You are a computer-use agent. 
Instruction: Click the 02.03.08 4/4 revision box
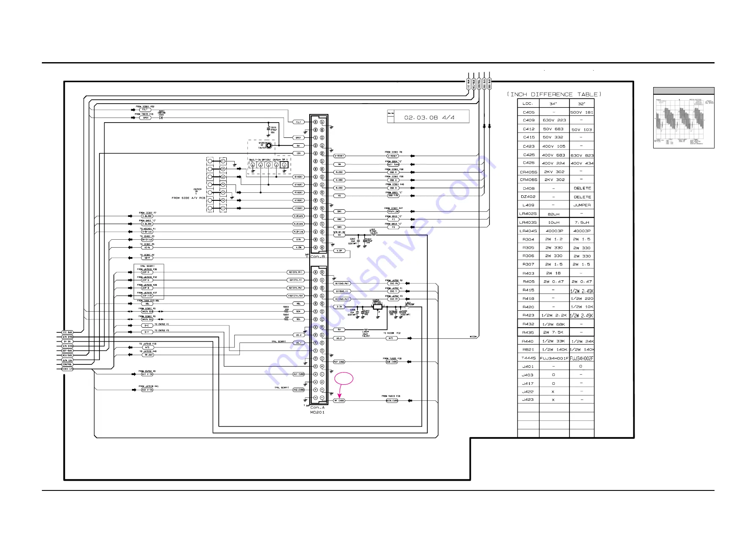tap(428, 117)
